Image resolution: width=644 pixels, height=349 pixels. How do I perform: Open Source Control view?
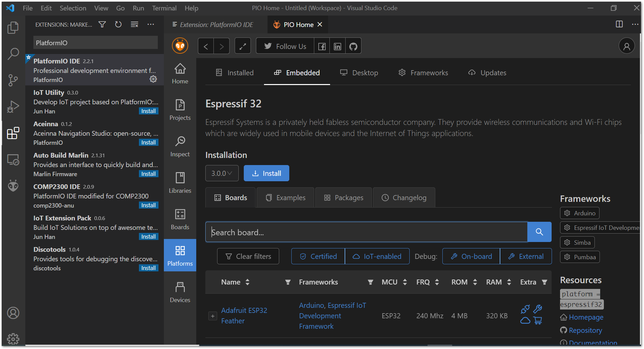[13, 80]
